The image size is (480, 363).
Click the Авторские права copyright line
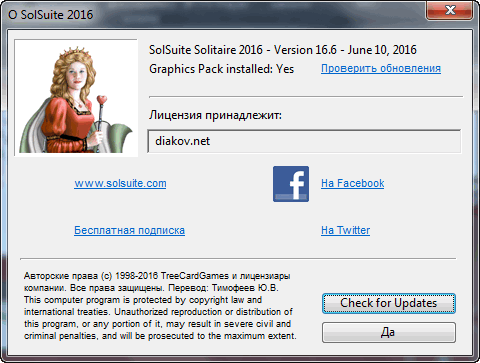157,276
